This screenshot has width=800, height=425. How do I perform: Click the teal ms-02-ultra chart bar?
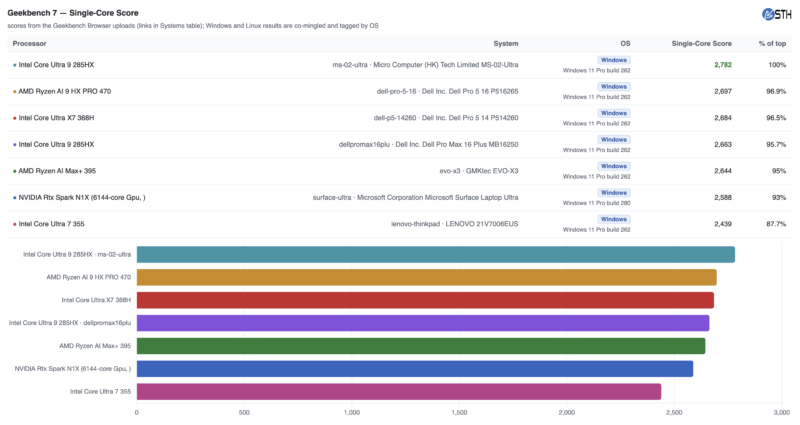pos(436,255)
